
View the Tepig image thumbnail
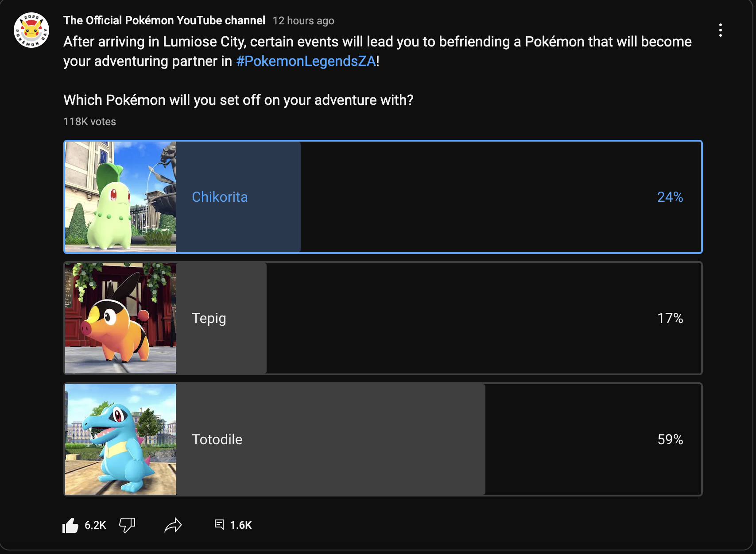120,318
